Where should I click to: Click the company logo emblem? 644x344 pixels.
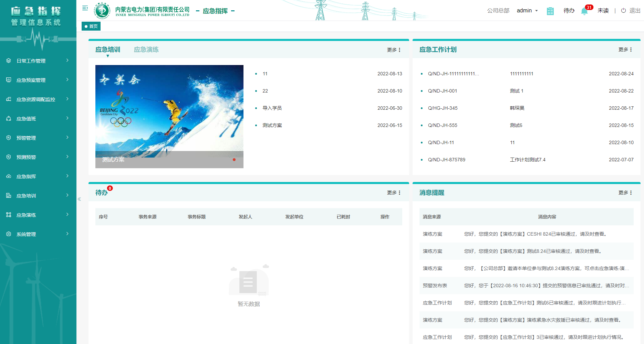(102, 11)
